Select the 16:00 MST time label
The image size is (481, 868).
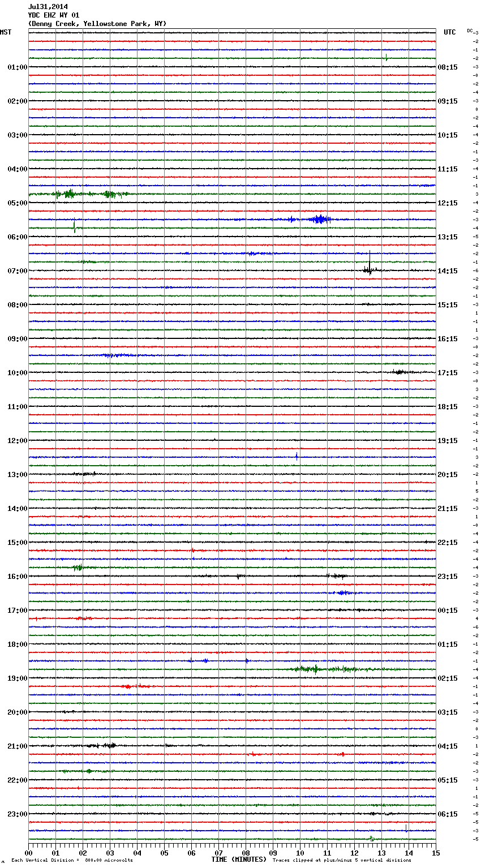(x=18, y=577)
